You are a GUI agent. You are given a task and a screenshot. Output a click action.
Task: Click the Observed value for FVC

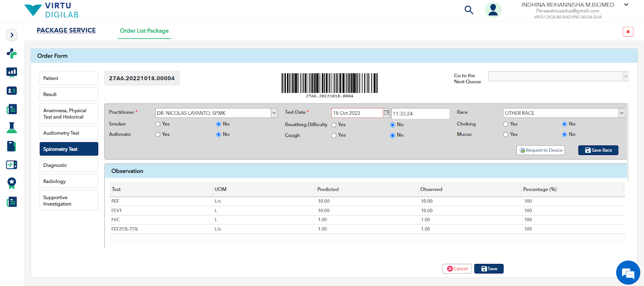coord(425,220)
